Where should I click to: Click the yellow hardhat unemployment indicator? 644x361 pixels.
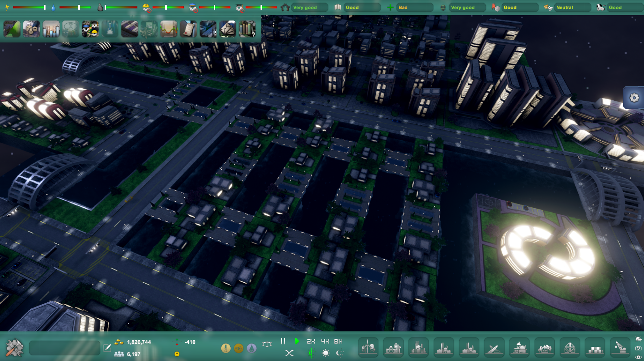(147, 7)
